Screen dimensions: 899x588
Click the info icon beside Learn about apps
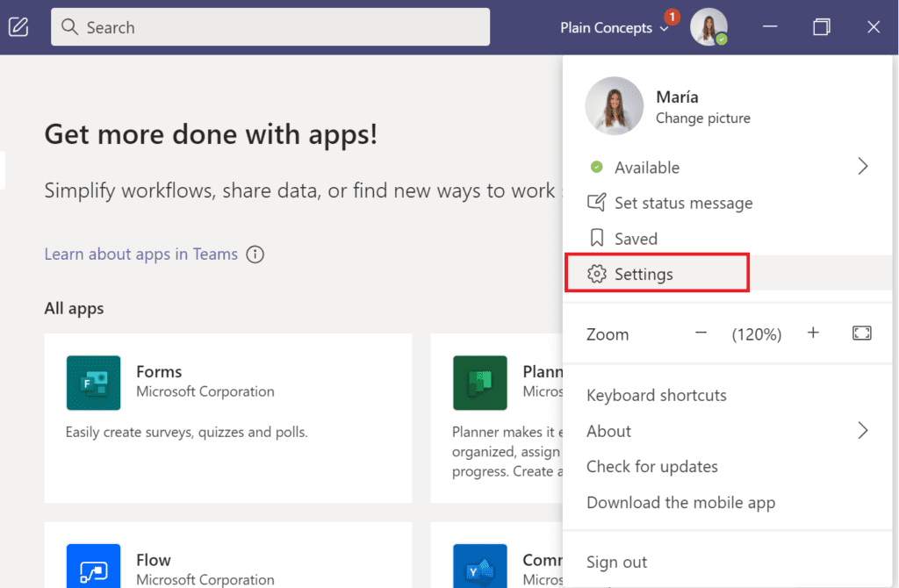(x=255, y=255)
